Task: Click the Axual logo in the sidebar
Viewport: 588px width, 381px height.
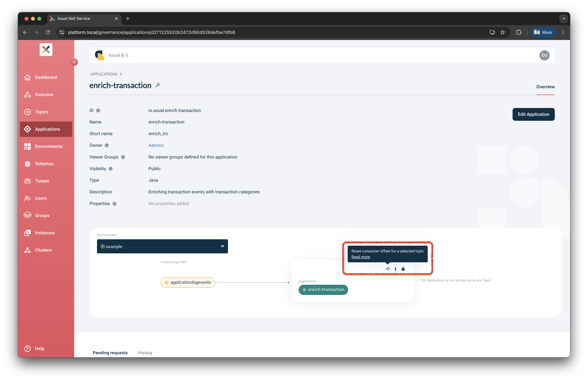Action: point(46,50)
